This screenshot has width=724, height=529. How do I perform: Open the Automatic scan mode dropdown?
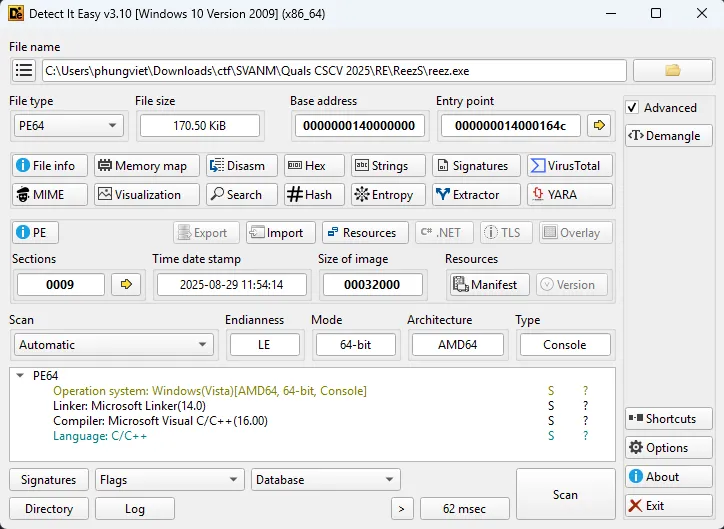click(x=113, y=345)
